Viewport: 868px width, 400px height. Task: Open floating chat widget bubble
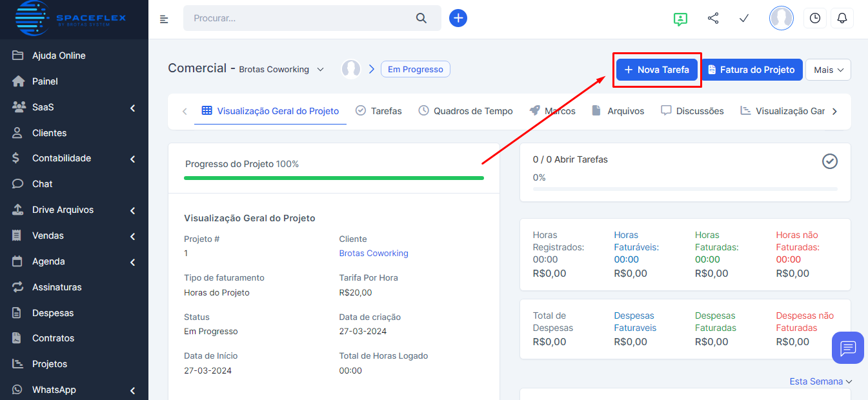848,348
